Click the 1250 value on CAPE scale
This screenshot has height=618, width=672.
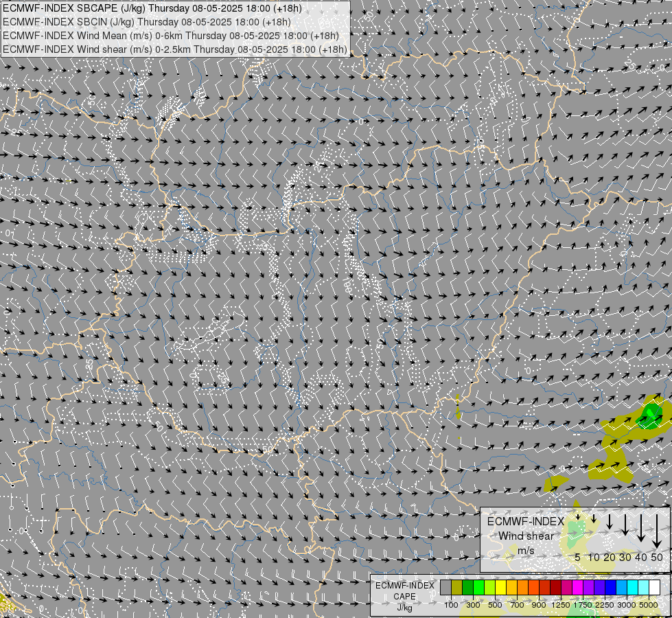pyautogui.click(x=561, y=605)
